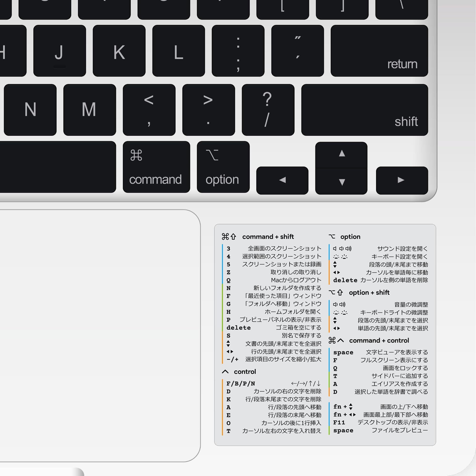This screenshot has height=476, width=476.
Task: Click the caret icon beside the sticker's control heading
Action: click(x=225, y=372)
